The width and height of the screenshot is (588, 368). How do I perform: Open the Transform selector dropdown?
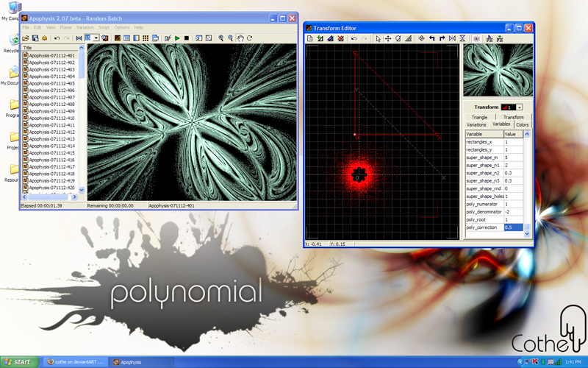coord(520,107)
